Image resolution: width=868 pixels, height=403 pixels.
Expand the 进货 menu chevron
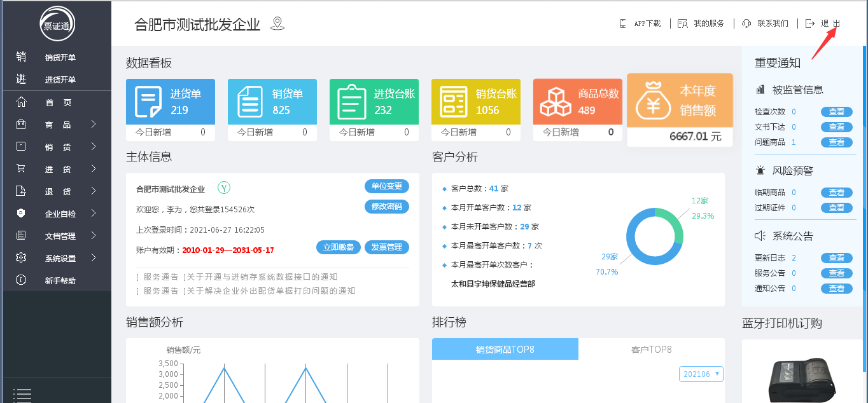tap(94, 169)
